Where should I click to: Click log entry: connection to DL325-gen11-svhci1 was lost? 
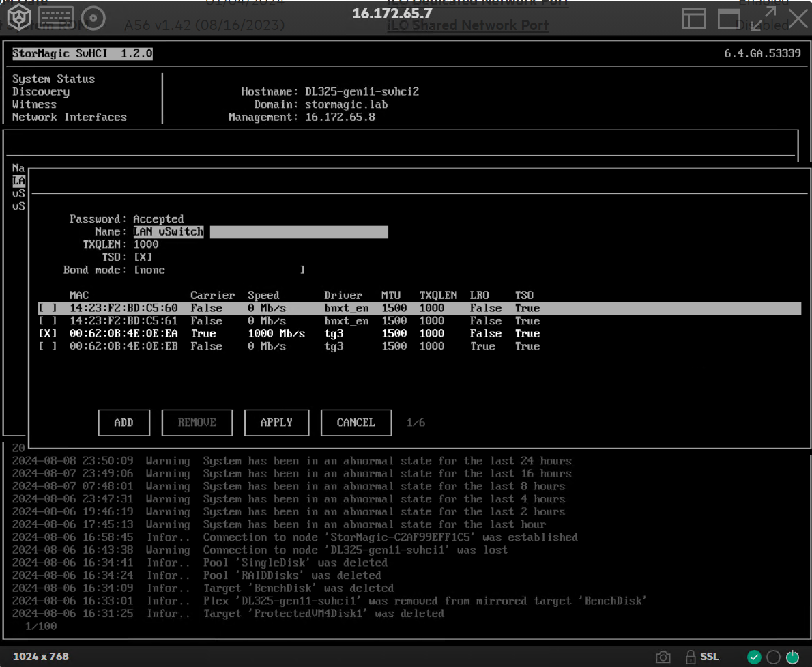click(x=260, y=550)
